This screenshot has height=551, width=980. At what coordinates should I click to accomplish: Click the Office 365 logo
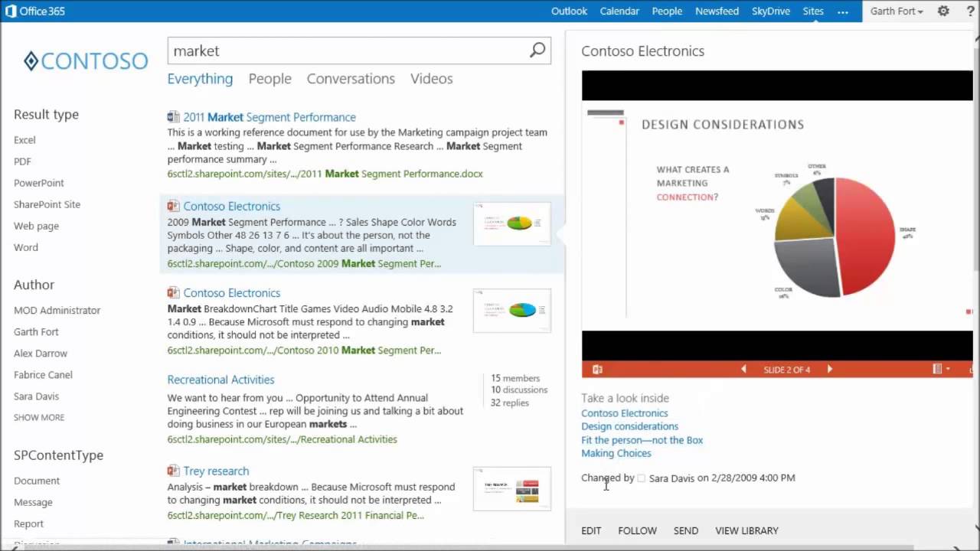35,11
